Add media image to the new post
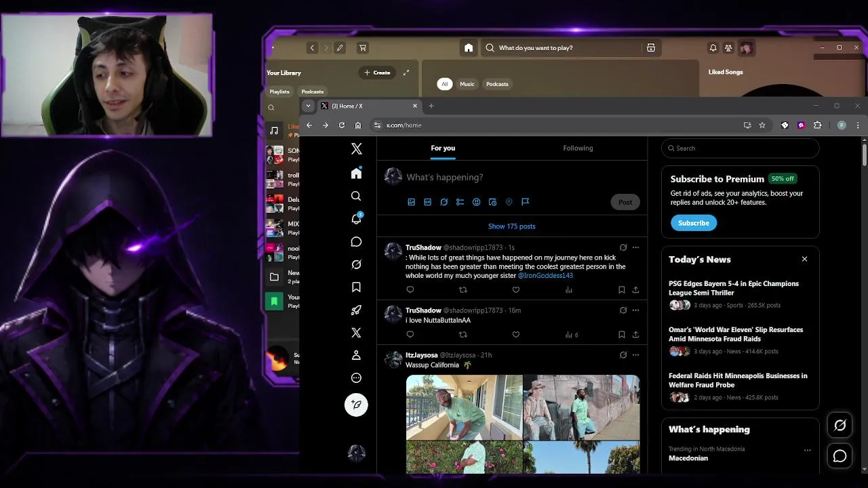This screenshot has width=868, height=488. coord(411,202)
